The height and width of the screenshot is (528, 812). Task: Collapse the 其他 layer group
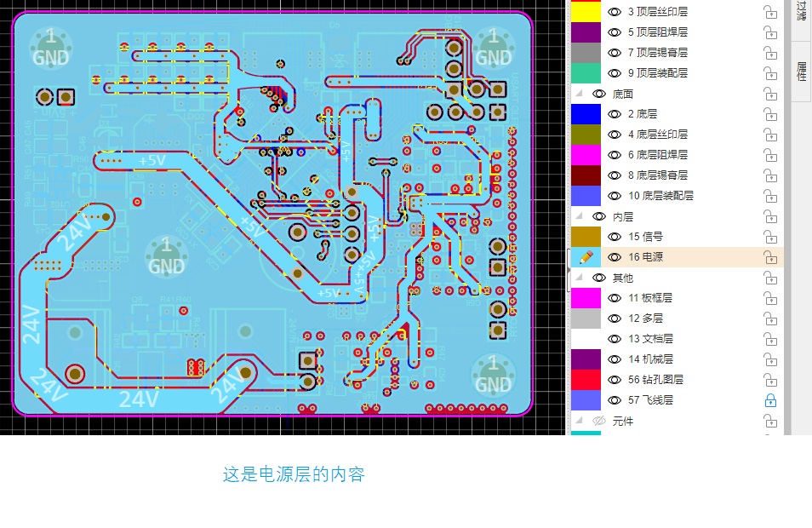(x=580, y=278)
